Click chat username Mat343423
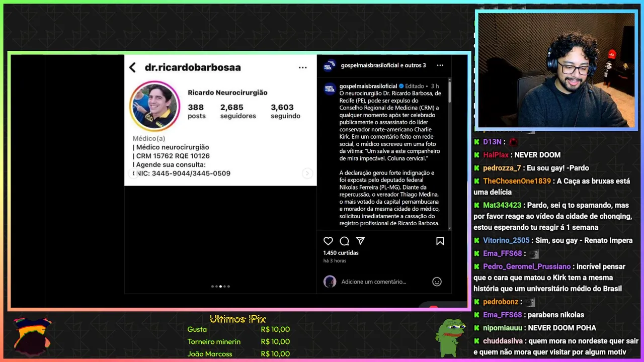644x362 pixels. 502,205
